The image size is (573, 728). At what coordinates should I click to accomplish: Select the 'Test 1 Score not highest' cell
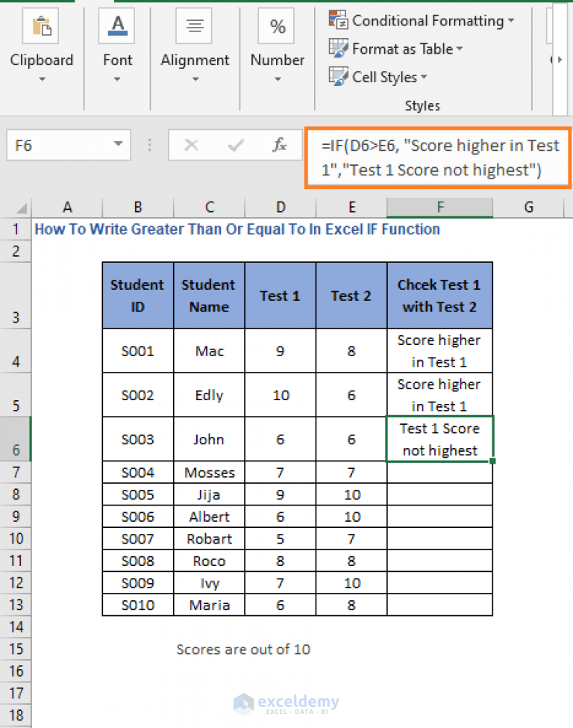tap(440, 439)
